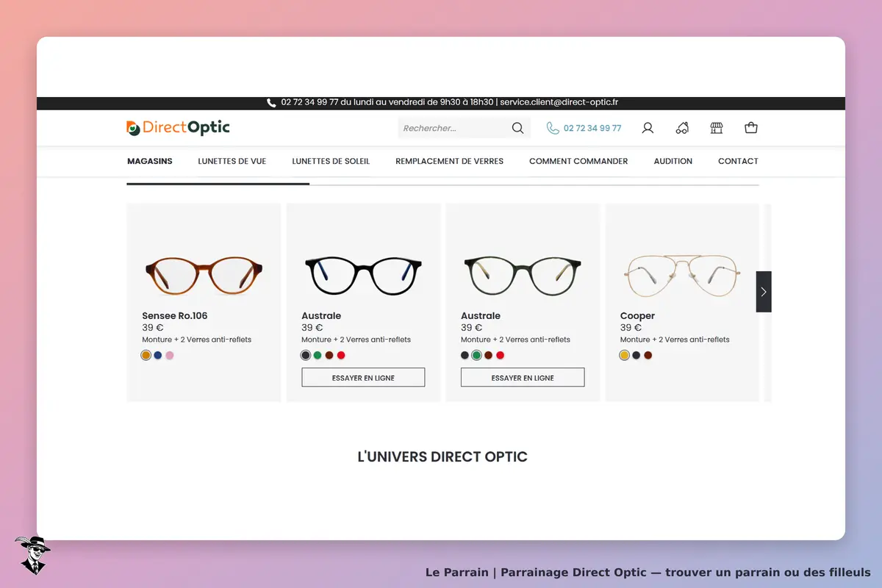Open the dark green Australe glasses image
Screen dimensions: 882x588
pyautogui.click(x=523, y=275)
